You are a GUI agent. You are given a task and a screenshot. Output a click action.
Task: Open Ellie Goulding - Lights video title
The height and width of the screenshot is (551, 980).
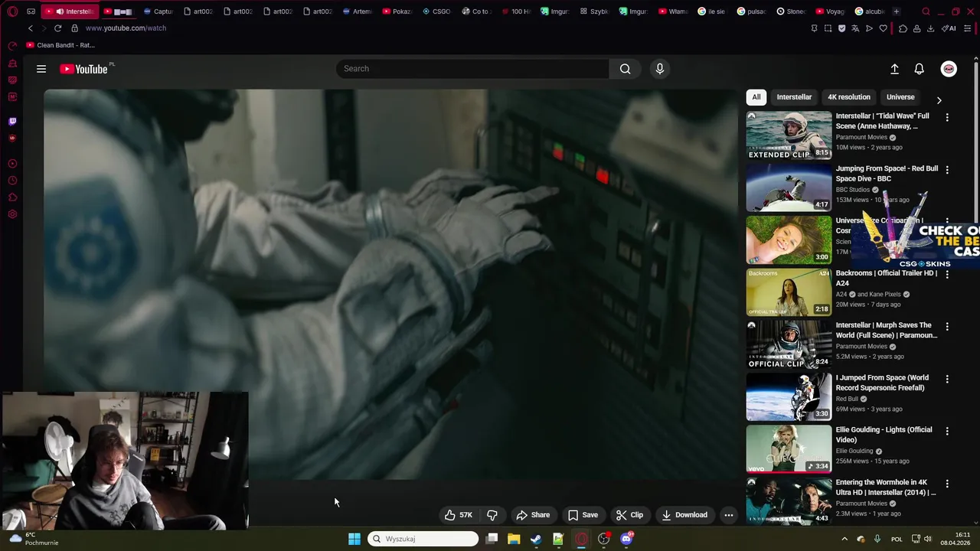point(884,435)
